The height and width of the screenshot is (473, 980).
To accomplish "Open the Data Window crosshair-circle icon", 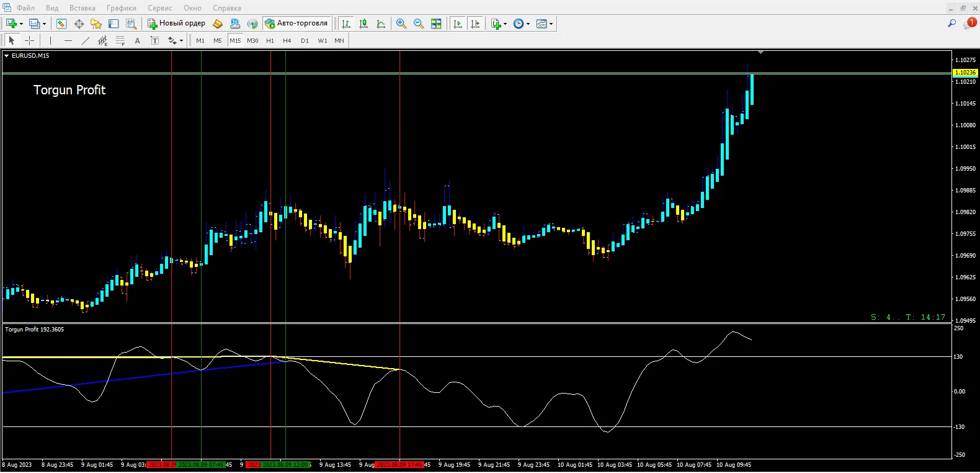I will tap(79, 24).
